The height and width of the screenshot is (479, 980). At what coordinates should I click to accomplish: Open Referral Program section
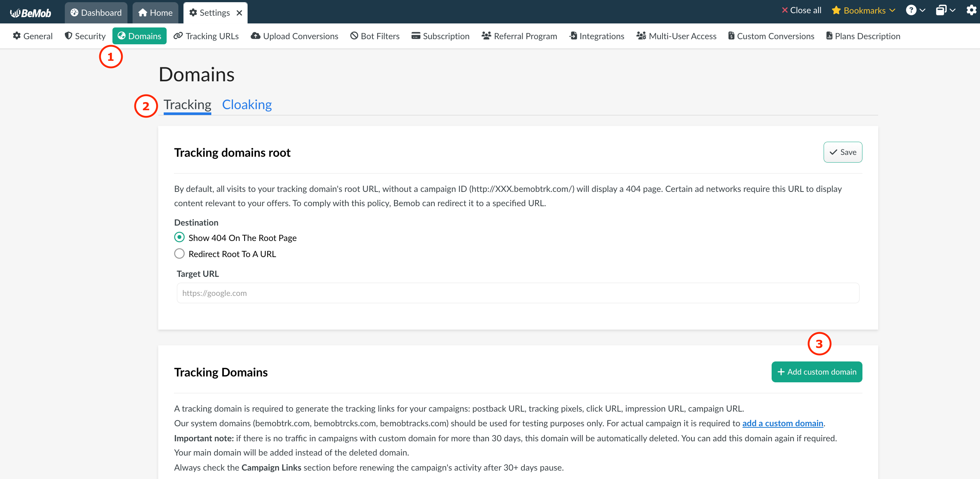[519, 36]
